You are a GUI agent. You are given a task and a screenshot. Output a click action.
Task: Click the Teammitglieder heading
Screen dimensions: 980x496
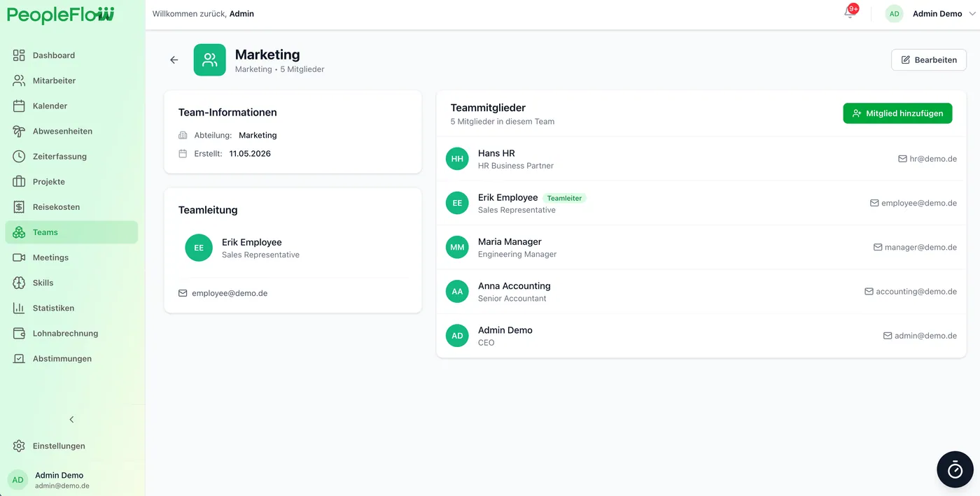click(x=488, y=108)
